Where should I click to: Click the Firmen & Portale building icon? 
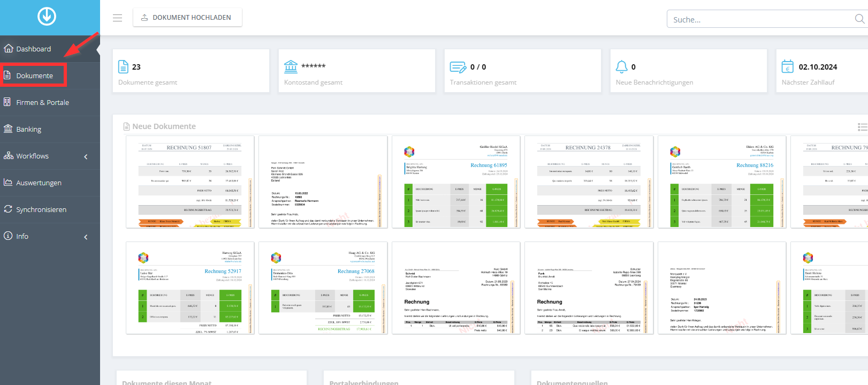(x=7, y=102)
